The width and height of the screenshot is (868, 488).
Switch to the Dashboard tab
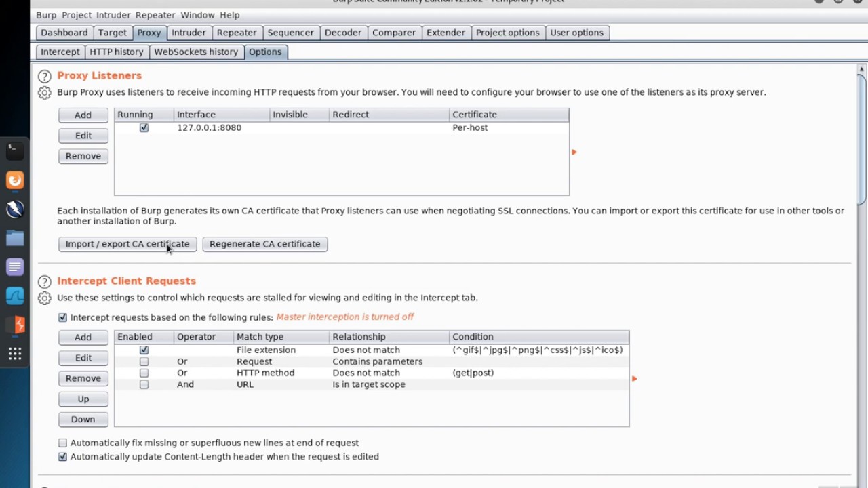pos(64,33)
